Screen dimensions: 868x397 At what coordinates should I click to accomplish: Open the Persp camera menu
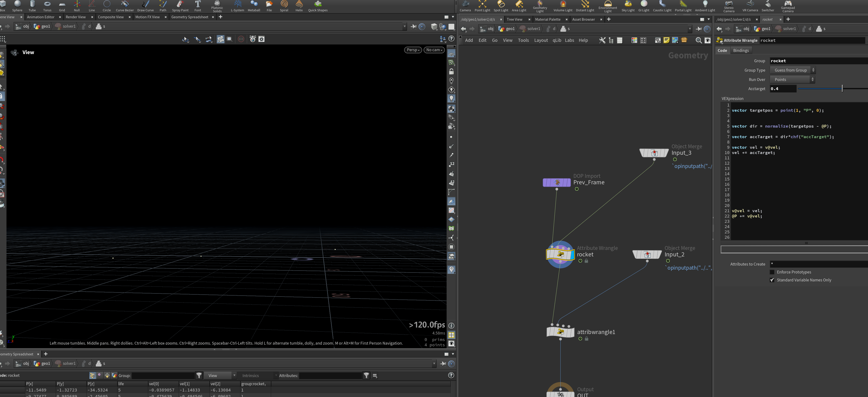tap(413, 50)
